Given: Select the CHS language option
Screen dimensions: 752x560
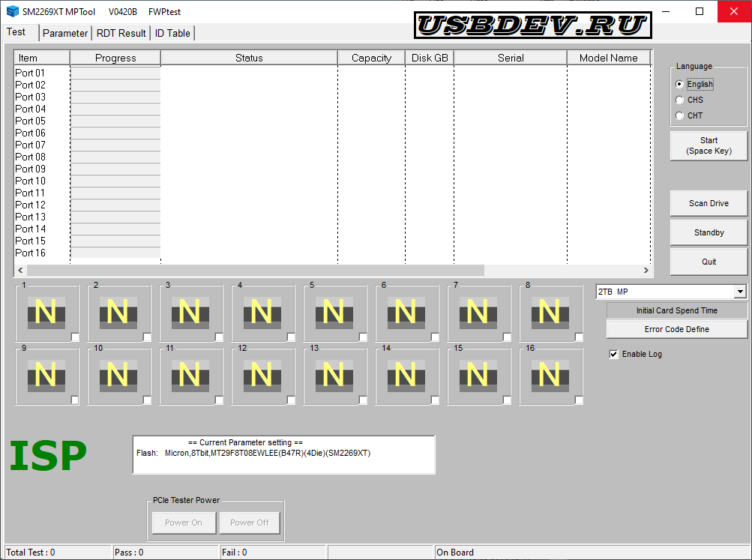Looking at the screenshot, I should click(x=679, y=100).
